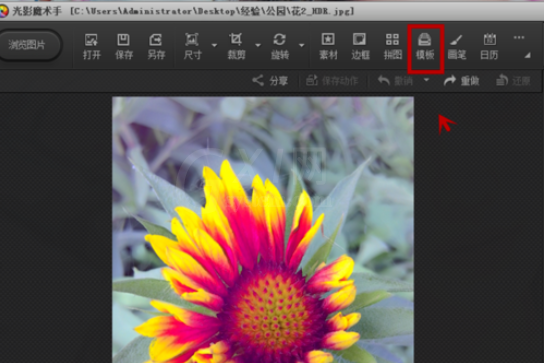
Task: Show more tools via the three-dot icon
Action: (x=519, y=37)
